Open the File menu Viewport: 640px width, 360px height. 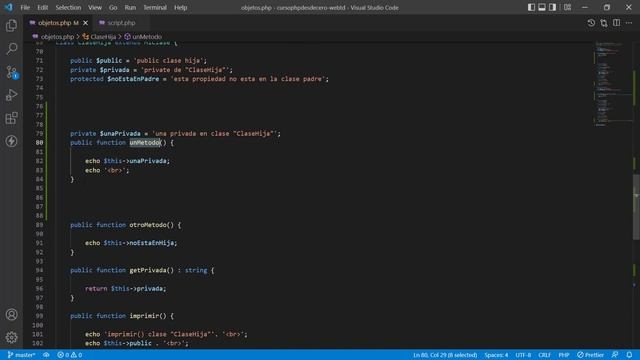25,7
